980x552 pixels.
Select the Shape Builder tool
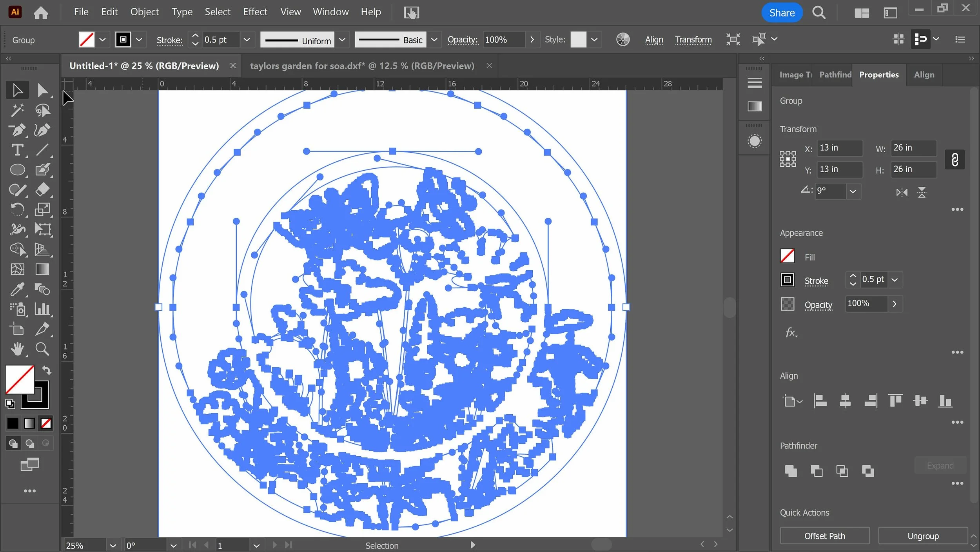click(17, 249)
